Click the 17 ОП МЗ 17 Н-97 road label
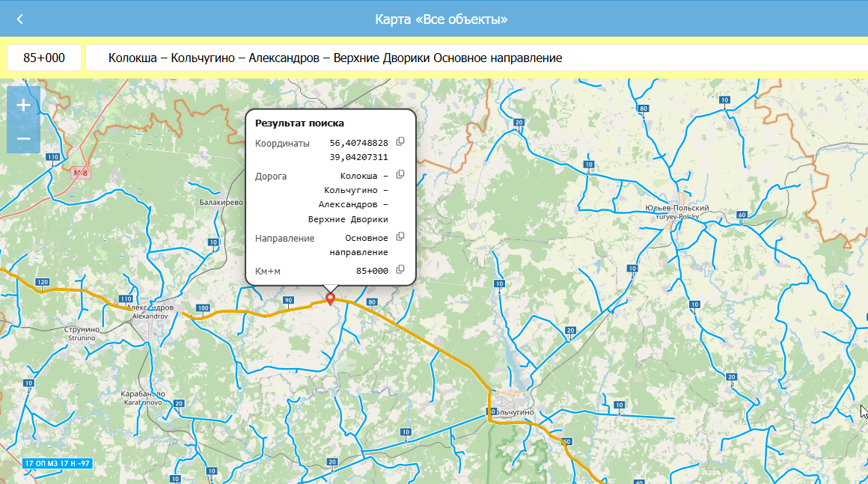 (58, 463)
